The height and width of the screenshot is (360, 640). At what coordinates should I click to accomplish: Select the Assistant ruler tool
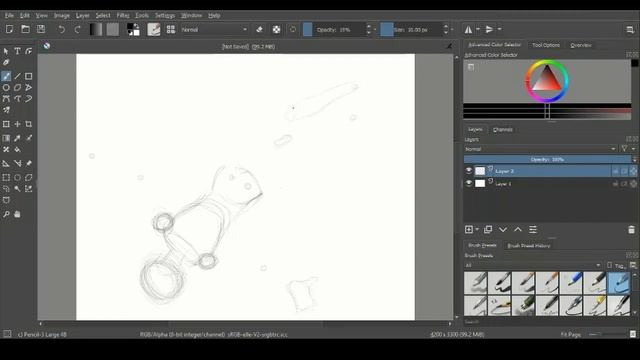click(x=6, y=164)
